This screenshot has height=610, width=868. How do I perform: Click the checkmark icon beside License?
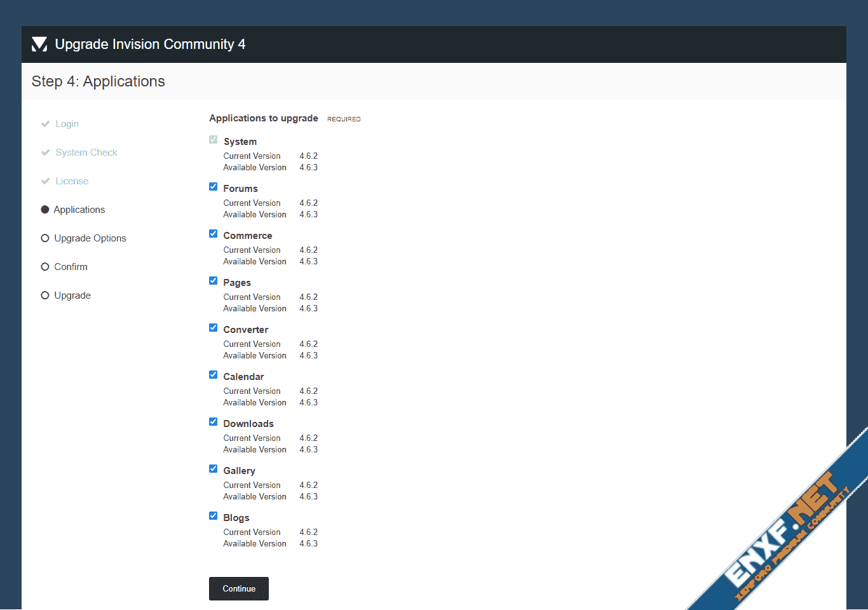45,181
